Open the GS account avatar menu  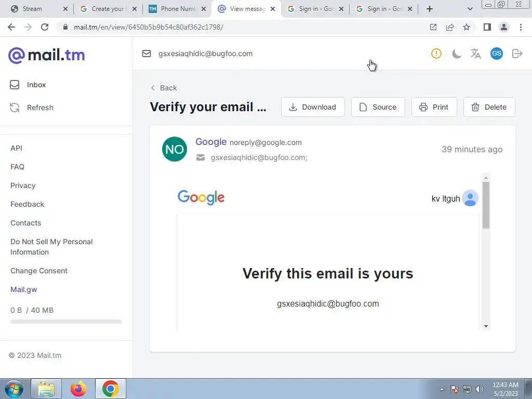496,54
